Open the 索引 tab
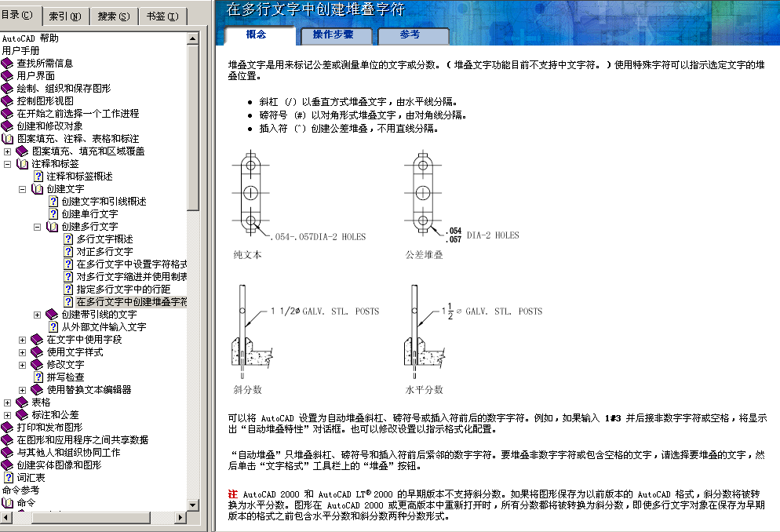 (64, 16)
